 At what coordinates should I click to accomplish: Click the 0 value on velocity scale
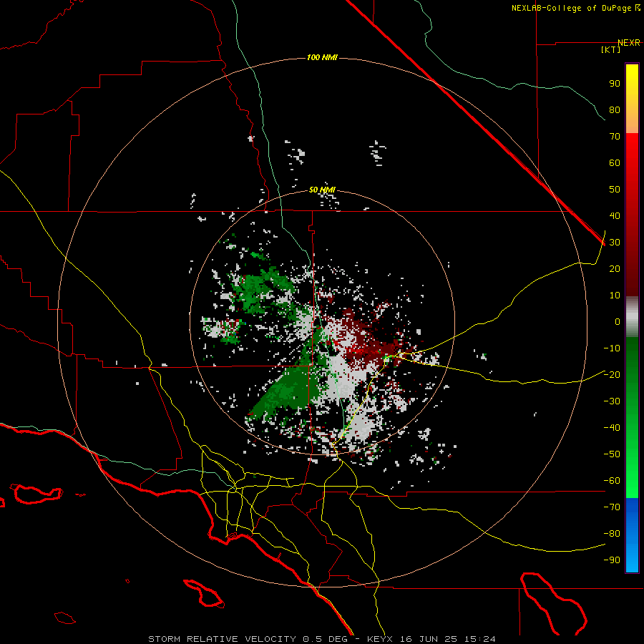[x=618, y=321]
